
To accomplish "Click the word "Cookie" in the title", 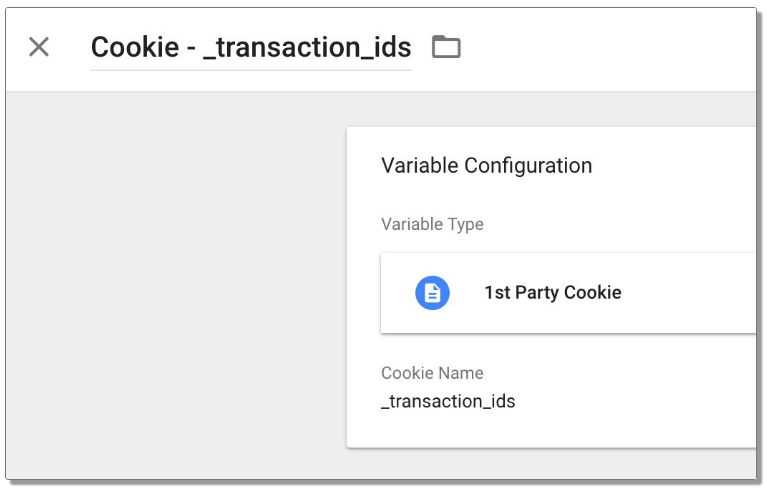I will [x=122, y=47].
